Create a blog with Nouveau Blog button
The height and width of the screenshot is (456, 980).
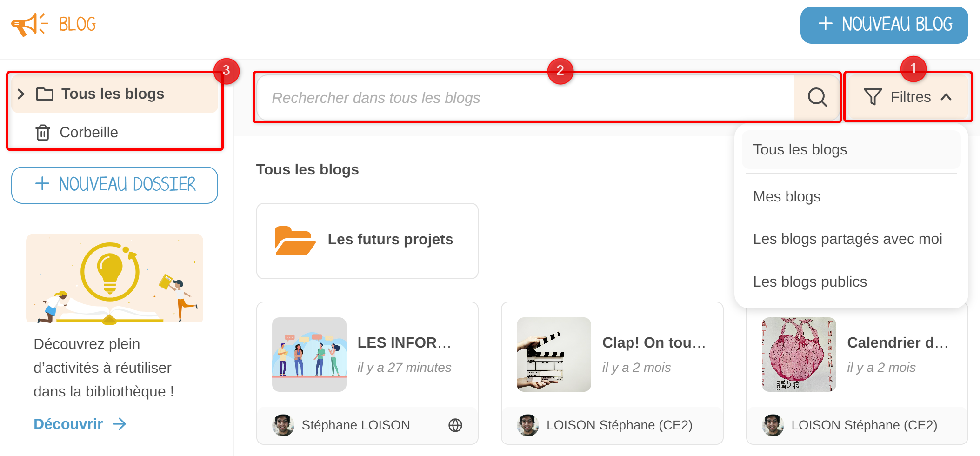pyautogui.click(x=884, y=25)
